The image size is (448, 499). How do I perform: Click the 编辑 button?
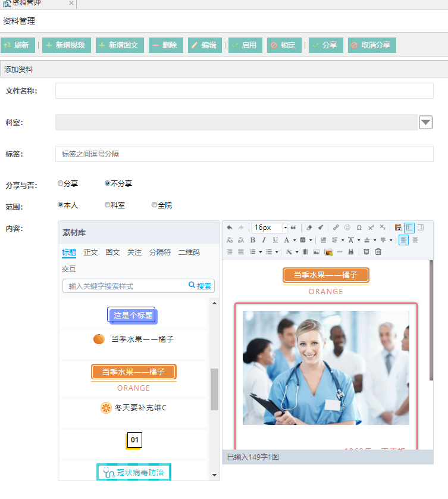point(205,45)
